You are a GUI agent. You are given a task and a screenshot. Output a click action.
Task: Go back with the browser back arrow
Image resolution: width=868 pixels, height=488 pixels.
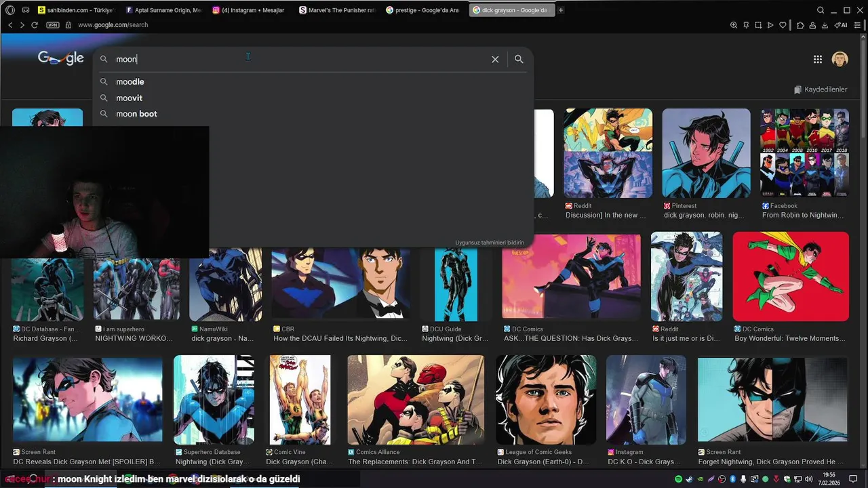click(10, 25)
